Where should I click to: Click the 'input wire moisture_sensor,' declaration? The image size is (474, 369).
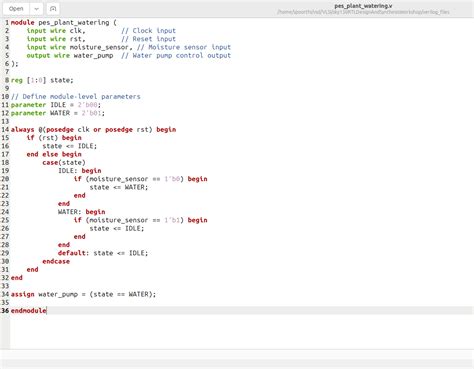click(79, 47)
